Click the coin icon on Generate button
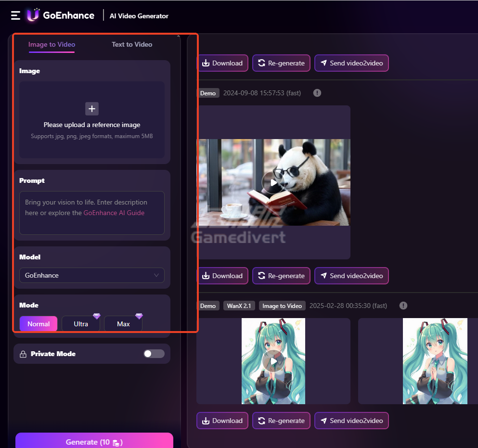The image size is (478, 448). click(116, 443)
